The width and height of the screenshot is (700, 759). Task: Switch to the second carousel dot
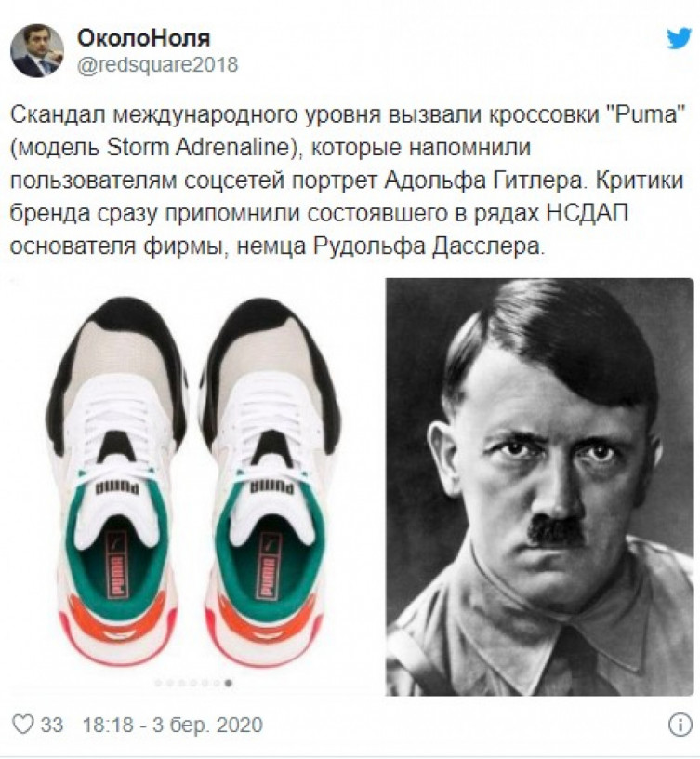170,683
